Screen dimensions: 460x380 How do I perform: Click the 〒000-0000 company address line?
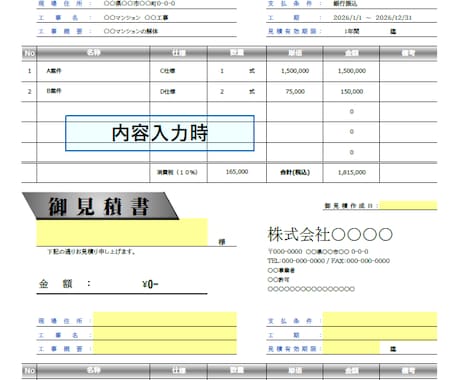318,252
